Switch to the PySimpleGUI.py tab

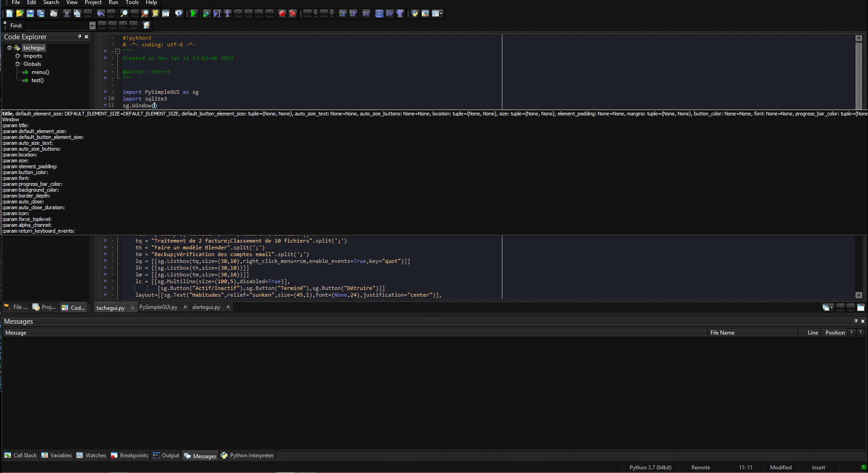158,307
